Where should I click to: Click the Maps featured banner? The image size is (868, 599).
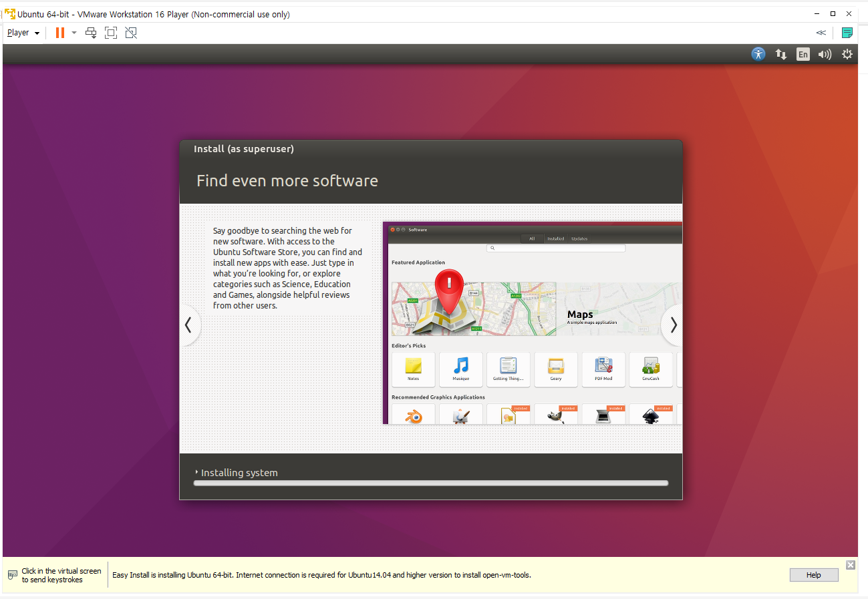537,309
